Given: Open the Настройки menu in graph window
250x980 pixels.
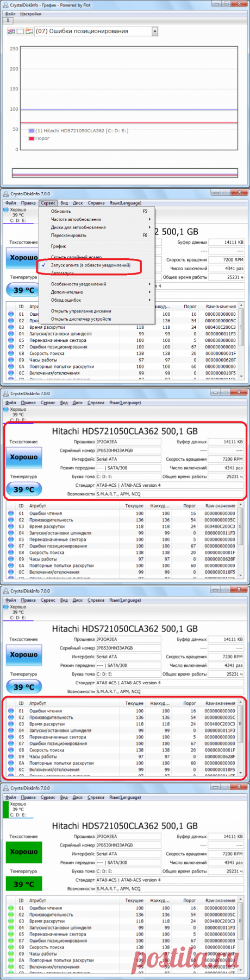Looking at the screenshot, I should pyautogui.click(x=30, y=14).
